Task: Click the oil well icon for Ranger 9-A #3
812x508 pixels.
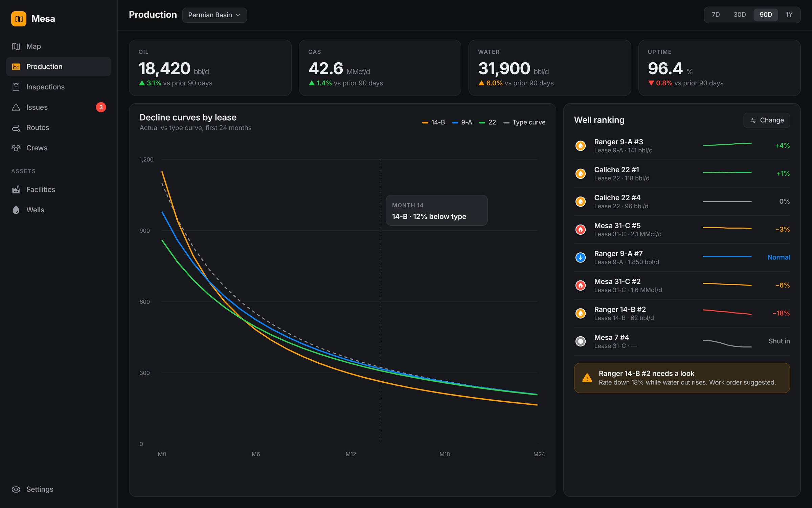Action: [581, 146]
